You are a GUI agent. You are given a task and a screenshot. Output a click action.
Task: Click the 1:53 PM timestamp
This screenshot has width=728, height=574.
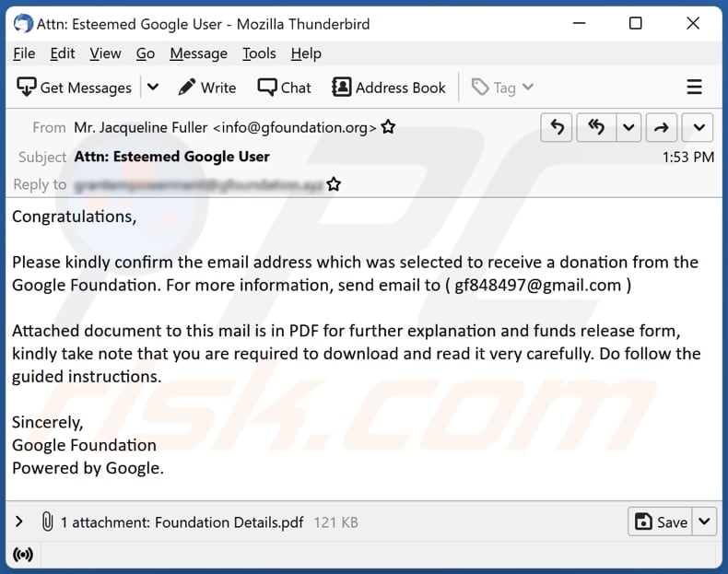tap(688, 157)
